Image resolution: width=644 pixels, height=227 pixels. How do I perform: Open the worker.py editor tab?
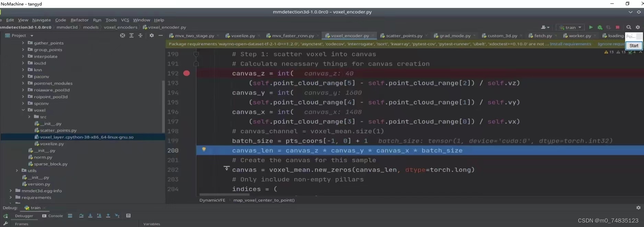(580, 36)
